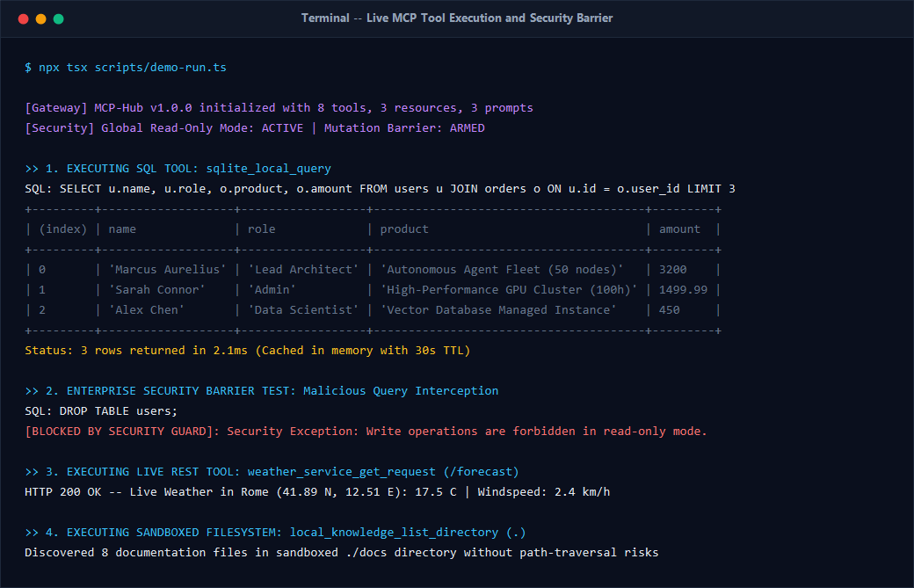Viewport: 914px width, 588px height.
Task: Click the 'Status: 3 rows returned' line
Action: [x=247, y=350]
